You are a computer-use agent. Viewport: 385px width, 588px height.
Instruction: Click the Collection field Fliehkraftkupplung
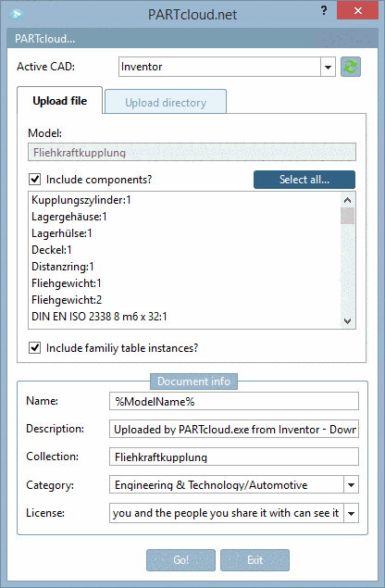(234, 457)
